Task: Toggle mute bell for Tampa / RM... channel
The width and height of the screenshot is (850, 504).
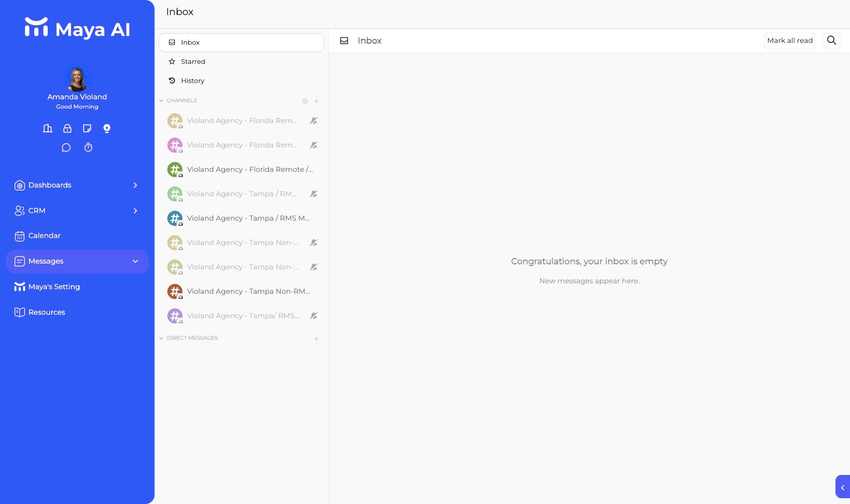Action: [314, 194]
